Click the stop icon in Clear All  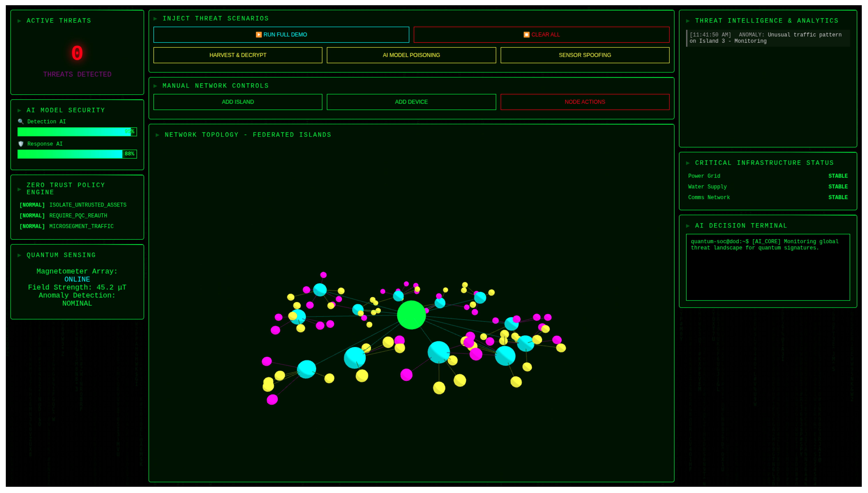point(526,35)
